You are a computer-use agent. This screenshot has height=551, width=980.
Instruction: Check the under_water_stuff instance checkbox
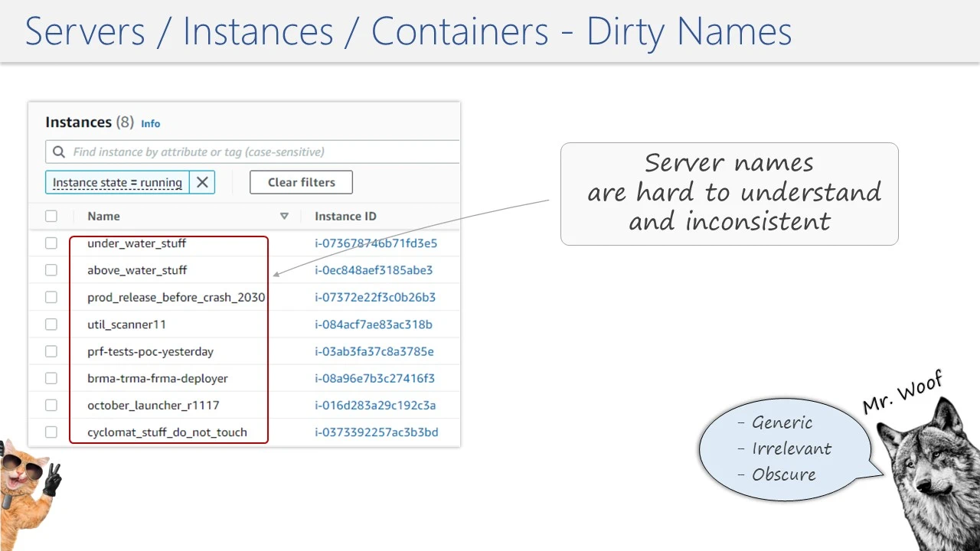[51, 243]
